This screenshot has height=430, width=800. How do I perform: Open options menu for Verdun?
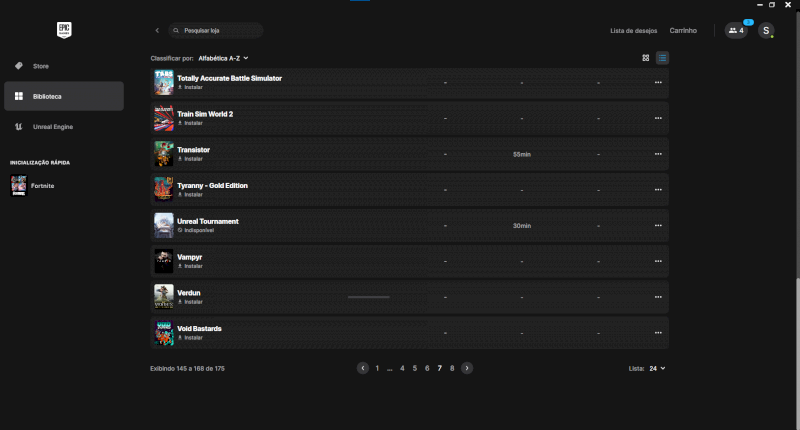pos(658,297)
